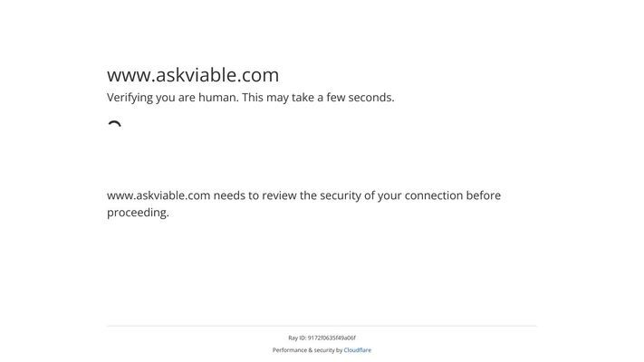Image resolution: width=644 pixels, height=362 pixels.
Task: Click the www.askviable.com main heading
Action: pos(193,75)
